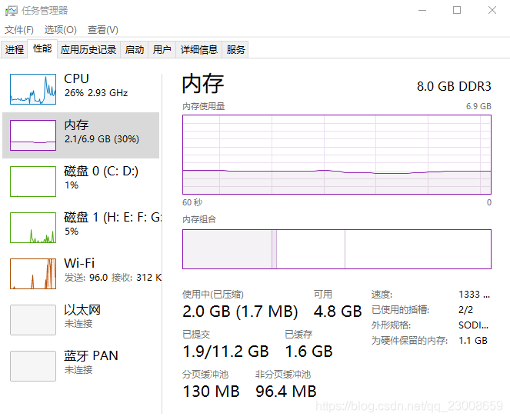
Task: Click the 为硬件保留的内存 label
Action: coord(409,341)
